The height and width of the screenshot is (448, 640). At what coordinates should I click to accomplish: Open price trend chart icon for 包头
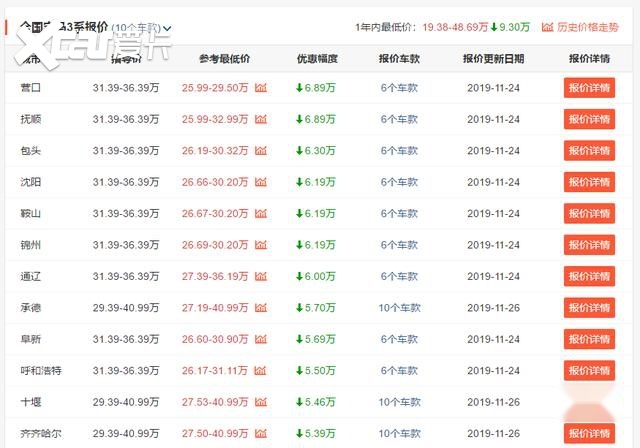(x=261, y=151)
